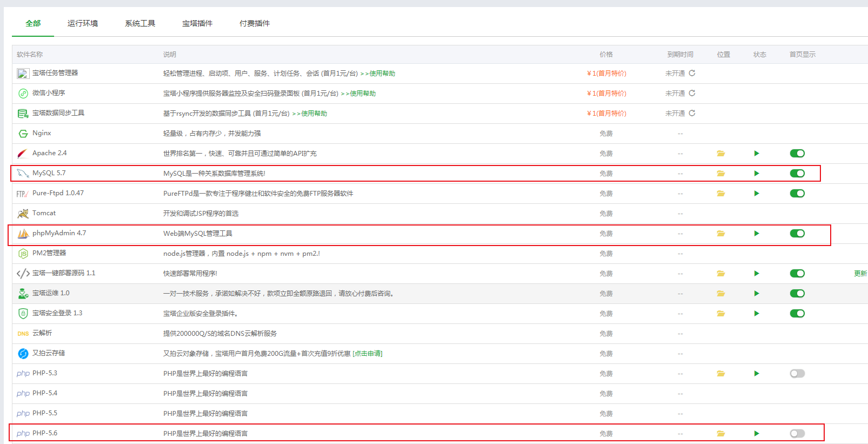Select the 全部 tab
The width and height of the screenshot is (868, 444).
click(33, 23)
